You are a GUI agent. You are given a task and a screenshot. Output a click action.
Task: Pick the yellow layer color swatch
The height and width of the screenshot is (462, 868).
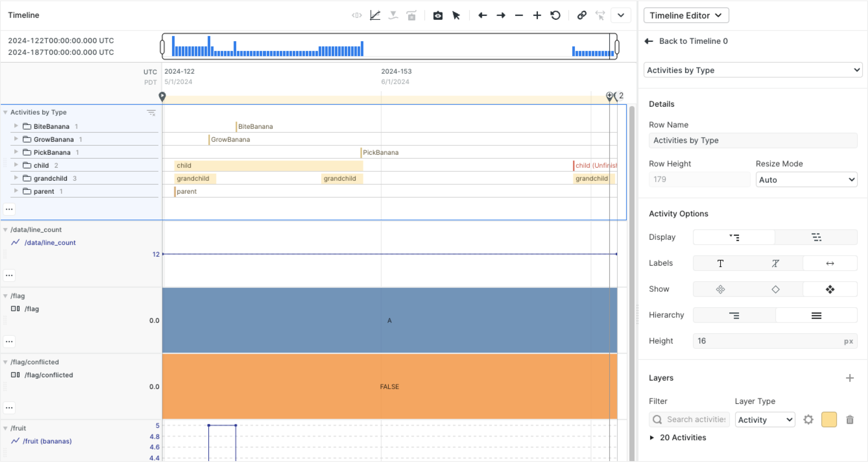click(830, 419)
